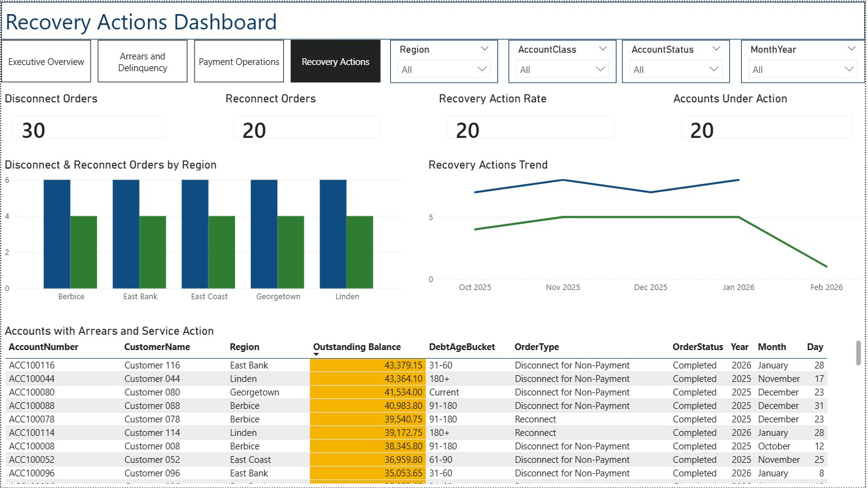Sort table by CustomerName column header

click(x=157, y=347)
